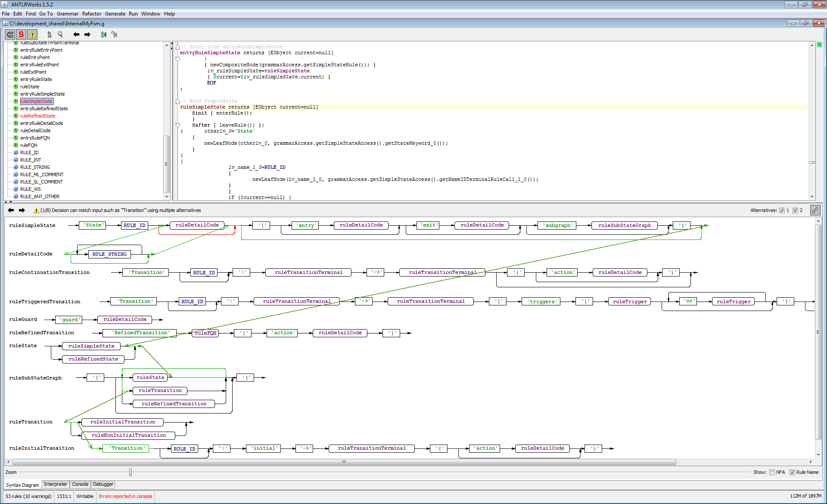Click the grey debug-again bug icon

[x=114, y=34]
